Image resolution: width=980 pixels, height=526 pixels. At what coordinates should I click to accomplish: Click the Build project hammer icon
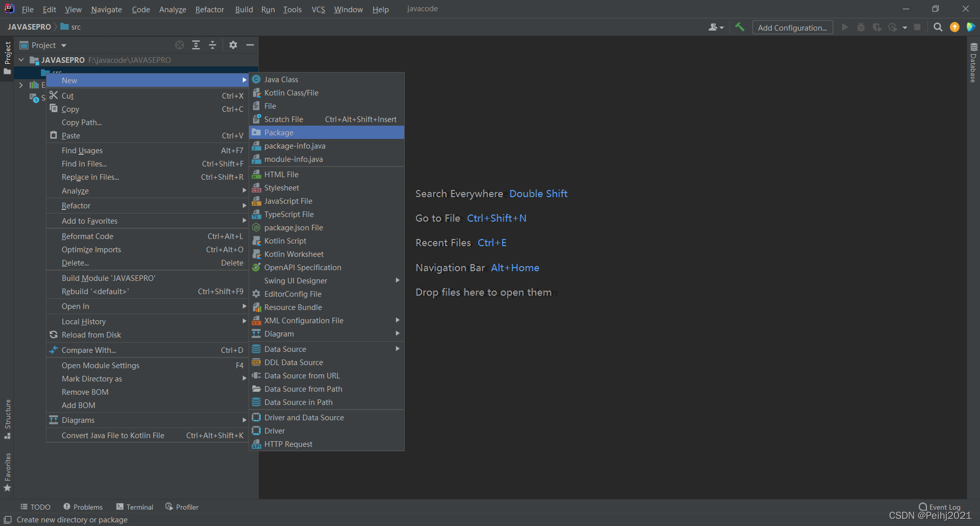[740, 27]
